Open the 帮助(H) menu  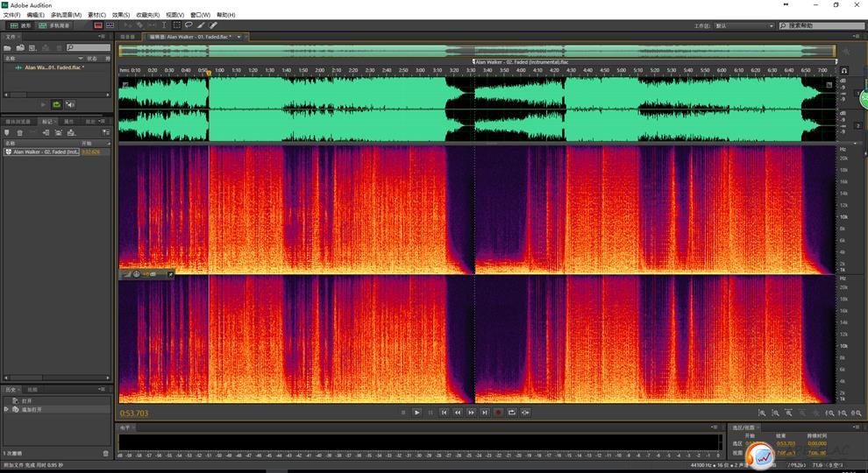pyautogui.click(x=226, y=15)
